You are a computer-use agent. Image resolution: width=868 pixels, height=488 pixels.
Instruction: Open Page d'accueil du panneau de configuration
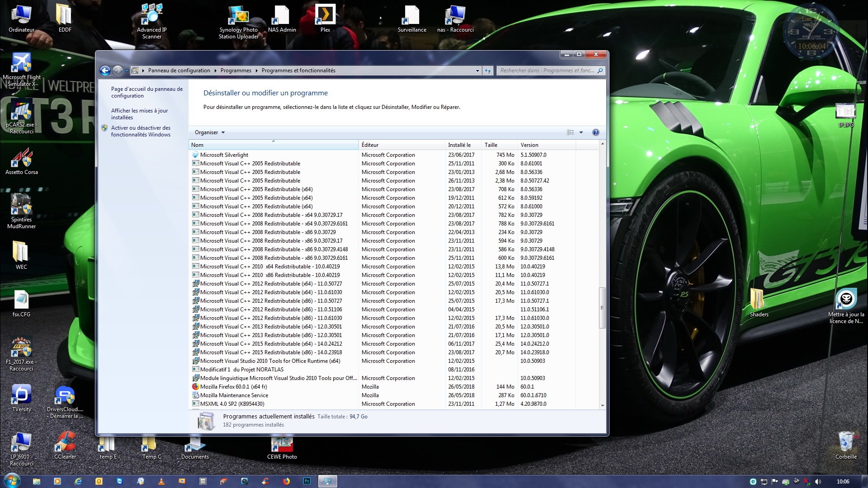point(147,92)
